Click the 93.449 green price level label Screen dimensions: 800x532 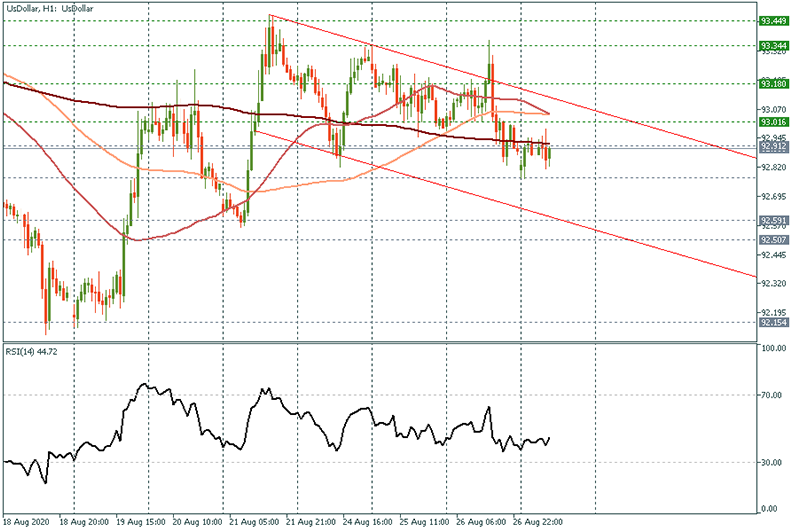point(774,20)
